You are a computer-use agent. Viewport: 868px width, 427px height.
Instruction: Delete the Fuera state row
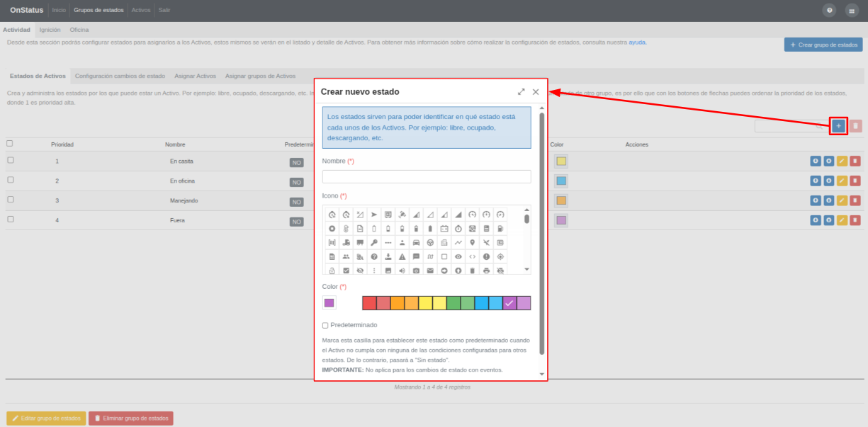[855, 220]
